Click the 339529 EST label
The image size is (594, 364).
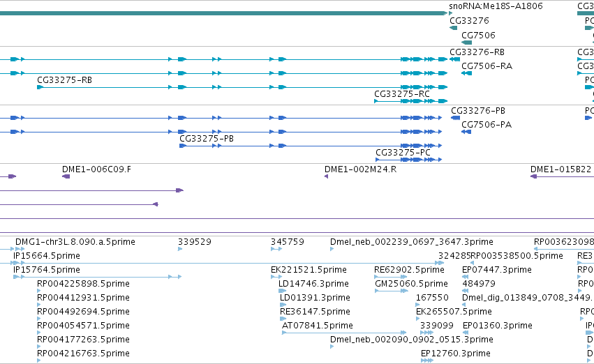(x=195, y=242)
